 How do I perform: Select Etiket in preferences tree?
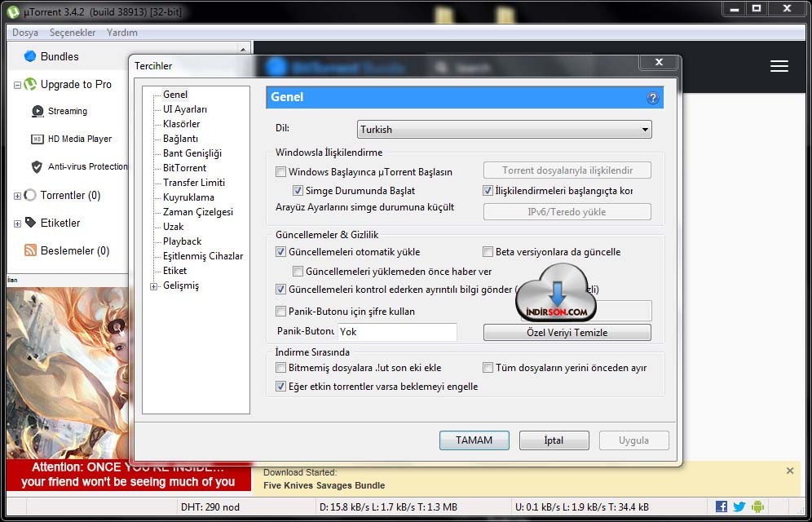174,270
